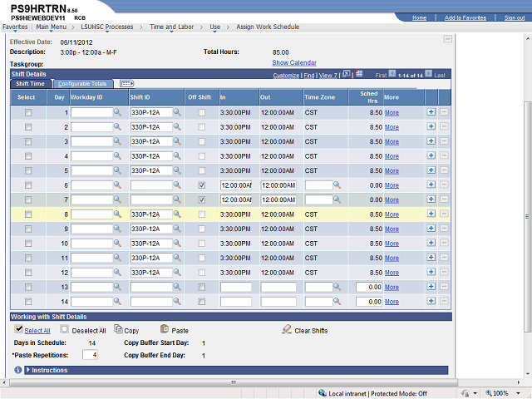Open More link for day 6

tap(392, 185)
